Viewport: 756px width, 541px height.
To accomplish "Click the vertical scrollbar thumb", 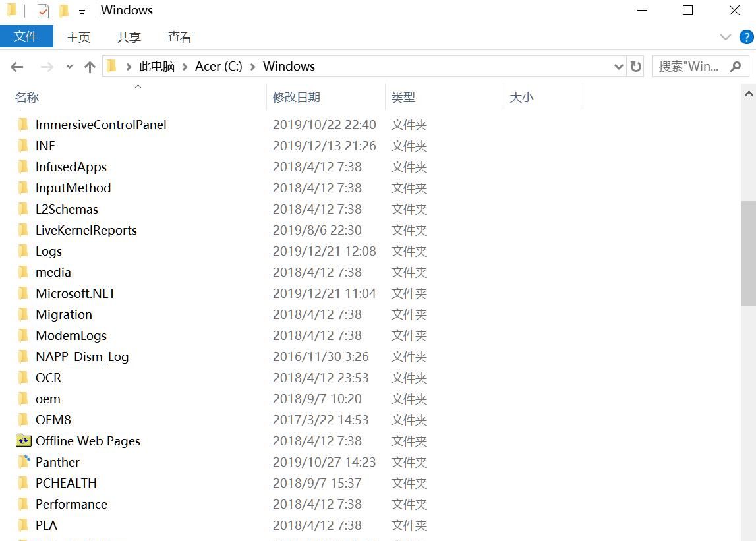I will click(748, 253).
